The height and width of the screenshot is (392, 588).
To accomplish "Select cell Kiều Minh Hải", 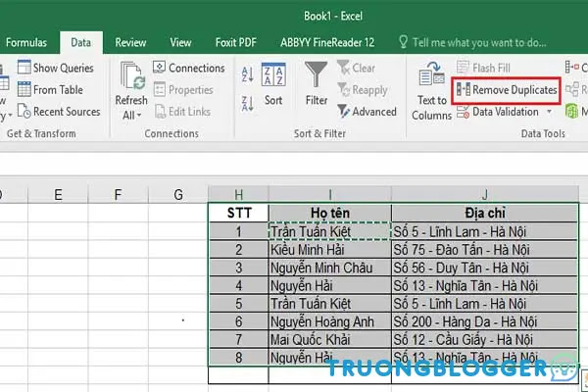I will [330, 250].
